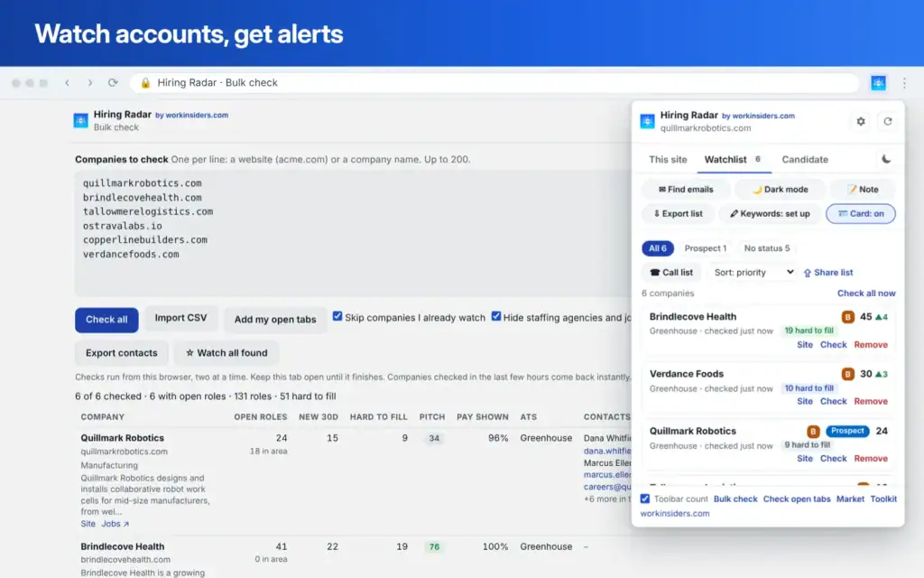
Task: Reload the page with the refresh icon
Action: coord(113,82)
